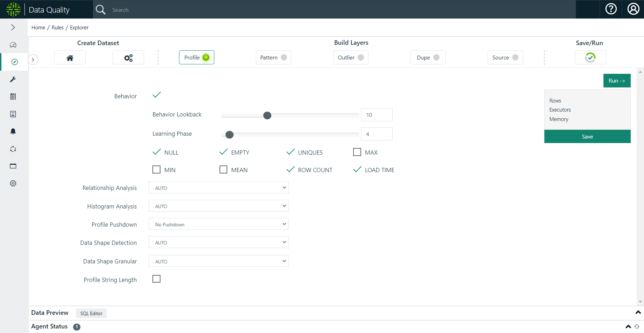Open the wrench tools icon in sidebar
The image size is (644, 333).
pyautogui.click(x=13, y=79)
